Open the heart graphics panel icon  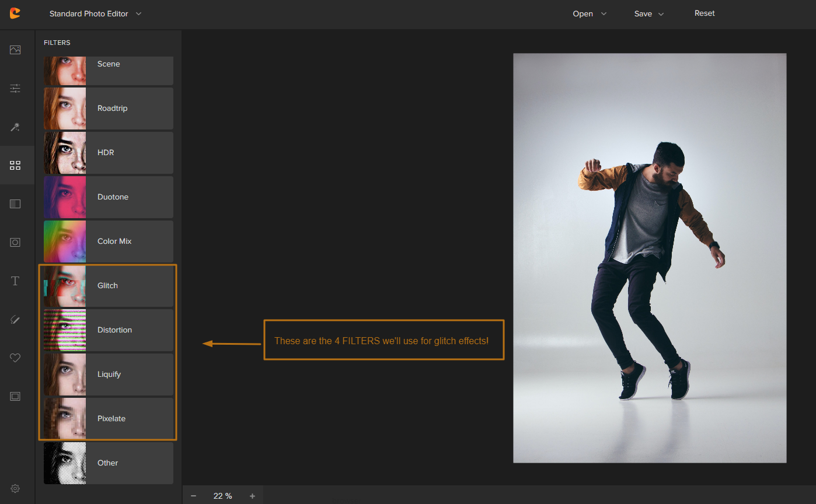[x=15, y=358]
